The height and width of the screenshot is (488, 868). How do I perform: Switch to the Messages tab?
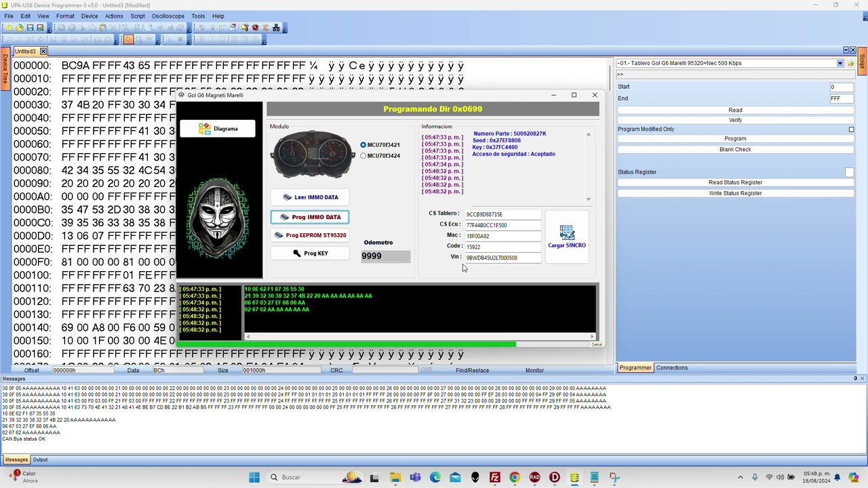[x=16, y=460]
